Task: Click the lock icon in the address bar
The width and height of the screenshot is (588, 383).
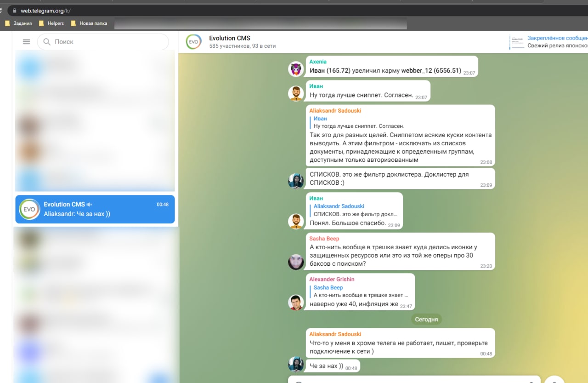Action: click(15, 11)
